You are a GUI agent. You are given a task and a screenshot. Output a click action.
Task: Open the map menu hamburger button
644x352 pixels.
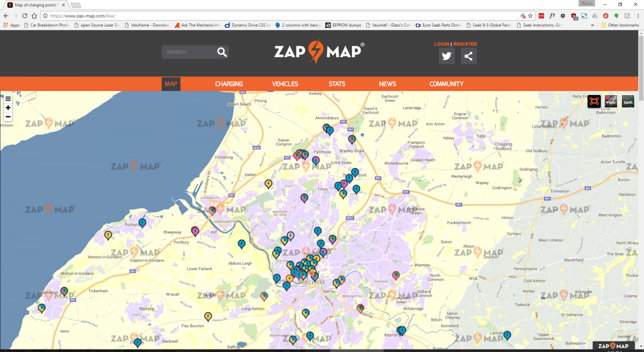(8, 99)
